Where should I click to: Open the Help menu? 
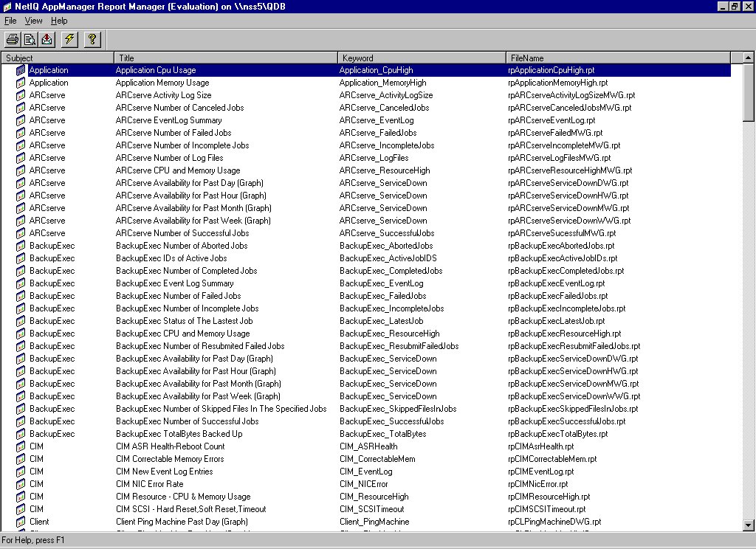pos(59,21)
